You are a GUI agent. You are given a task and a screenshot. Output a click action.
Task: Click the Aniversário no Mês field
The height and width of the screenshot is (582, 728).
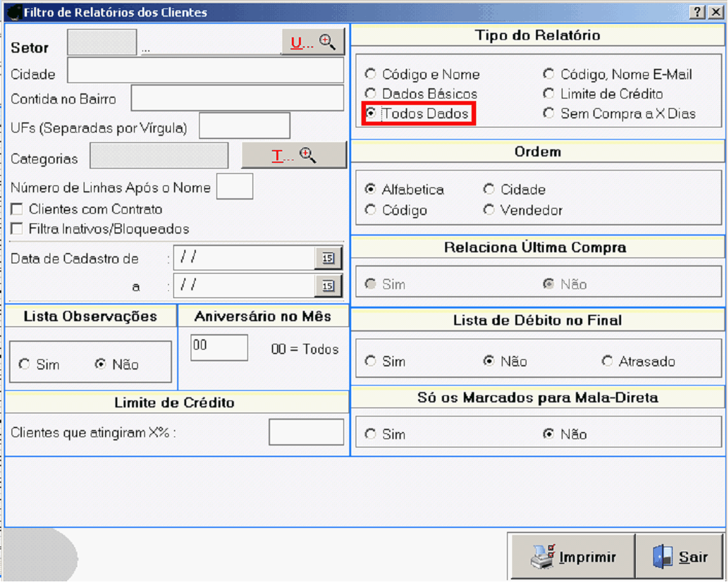[x=219, y=348]
